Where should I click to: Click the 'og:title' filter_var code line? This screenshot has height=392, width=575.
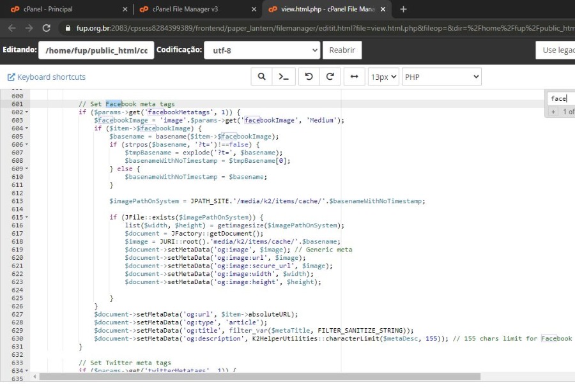(x=254, y=331)
